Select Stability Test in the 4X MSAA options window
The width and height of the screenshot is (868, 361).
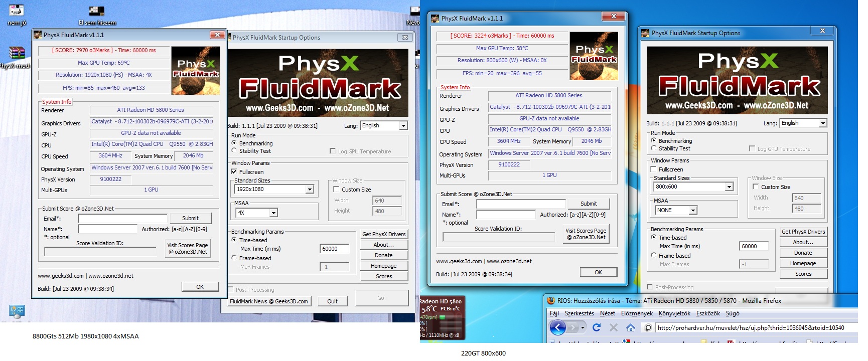click(x=234, y=151)
